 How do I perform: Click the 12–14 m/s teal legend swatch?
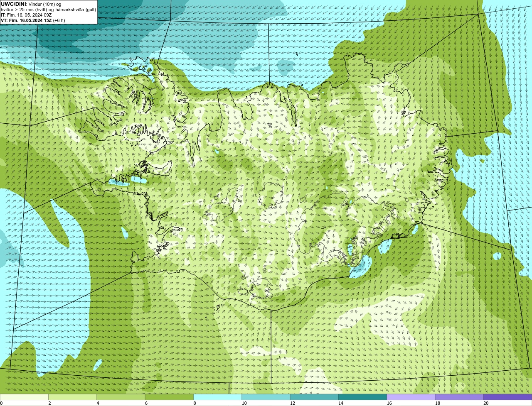pyautogui.click(x=314, y=397)
